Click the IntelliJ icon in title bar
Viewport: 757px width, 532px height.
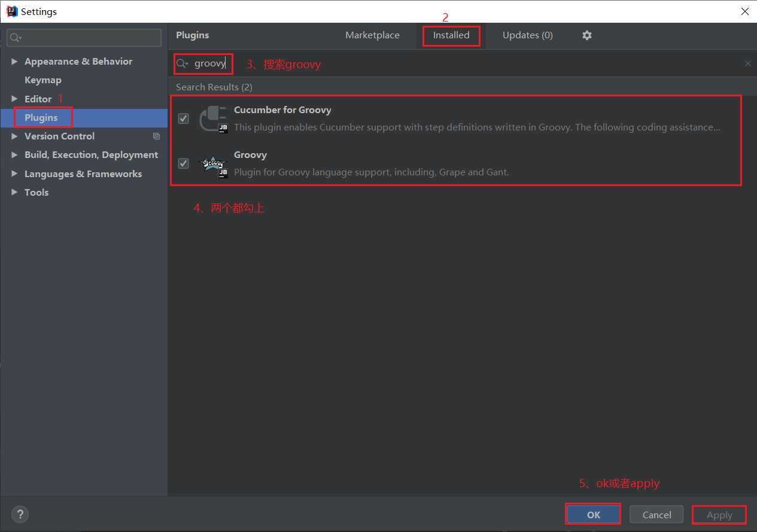[x=11, y=11]
